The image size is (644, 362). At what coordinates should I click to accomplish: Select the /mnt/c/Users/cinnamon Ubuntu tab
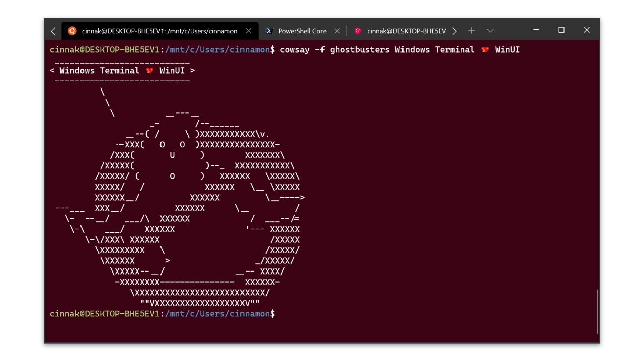159,31
